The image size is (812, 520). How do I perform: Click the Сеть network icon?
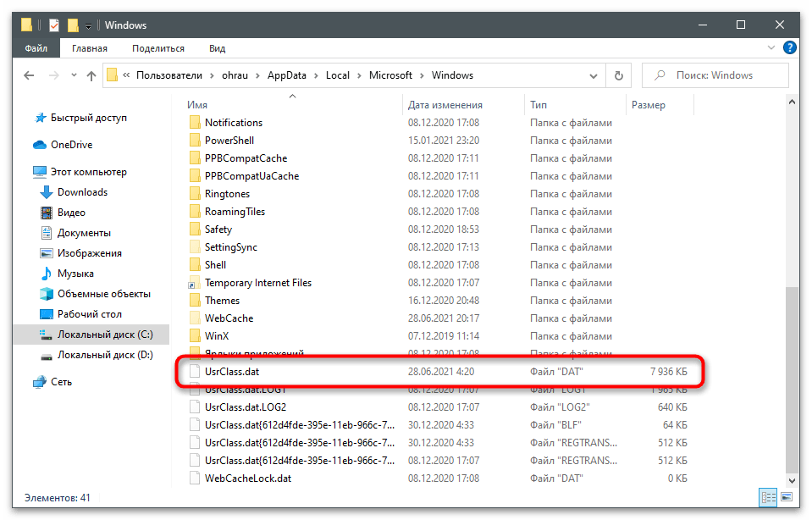tap(40, 382)
